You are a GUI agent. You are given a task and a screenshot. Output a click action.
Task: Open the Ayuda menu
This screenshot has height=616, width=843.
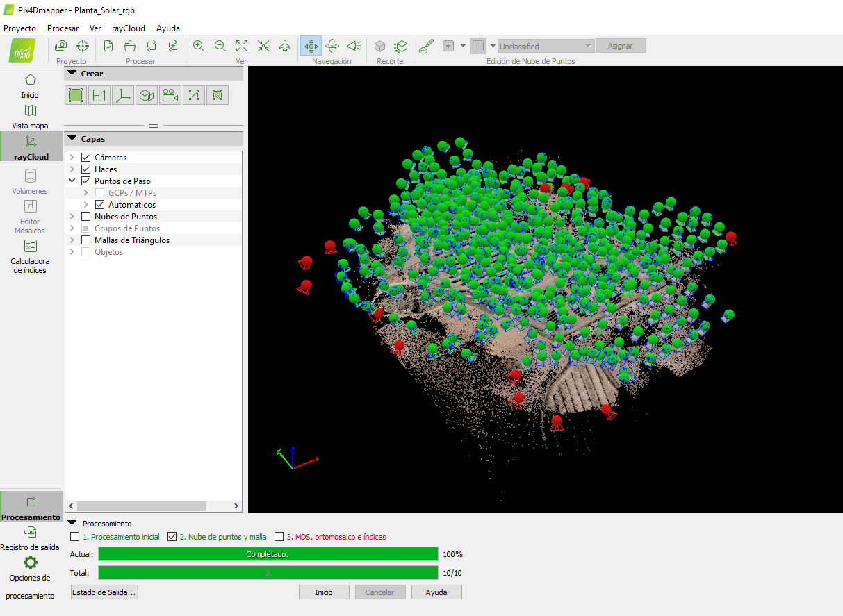pyautogui.click(x=168, y=28)
